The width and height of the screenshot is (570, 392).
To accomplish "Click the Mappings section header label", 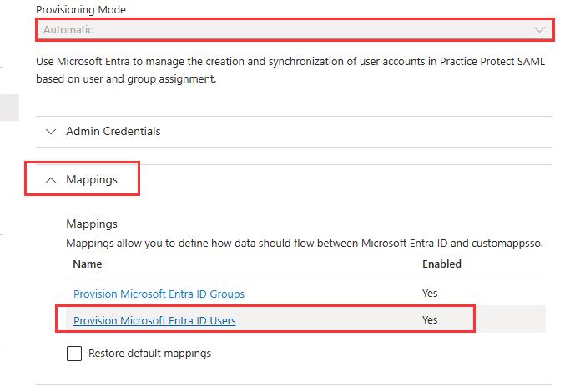I will point(92,179).
